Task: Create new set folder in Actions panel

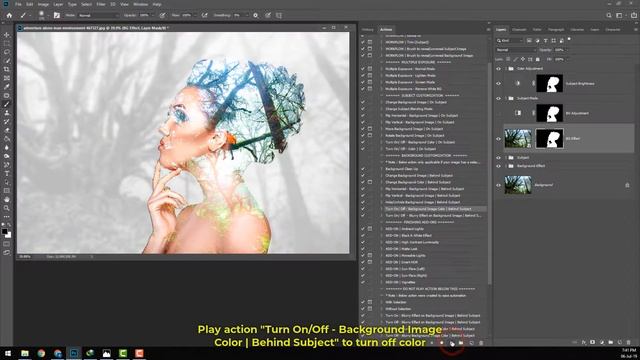Action: pos(461,343)
